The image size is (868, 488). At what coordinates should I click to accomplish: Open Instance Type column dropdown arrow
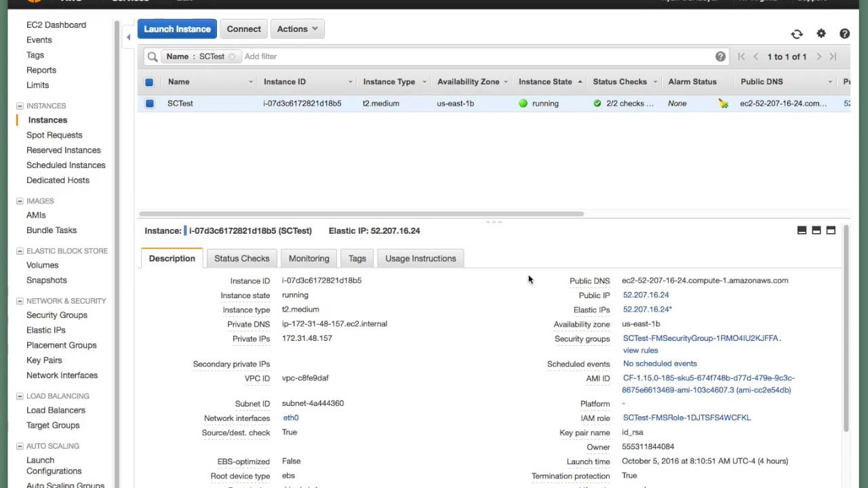coord(425,82)
